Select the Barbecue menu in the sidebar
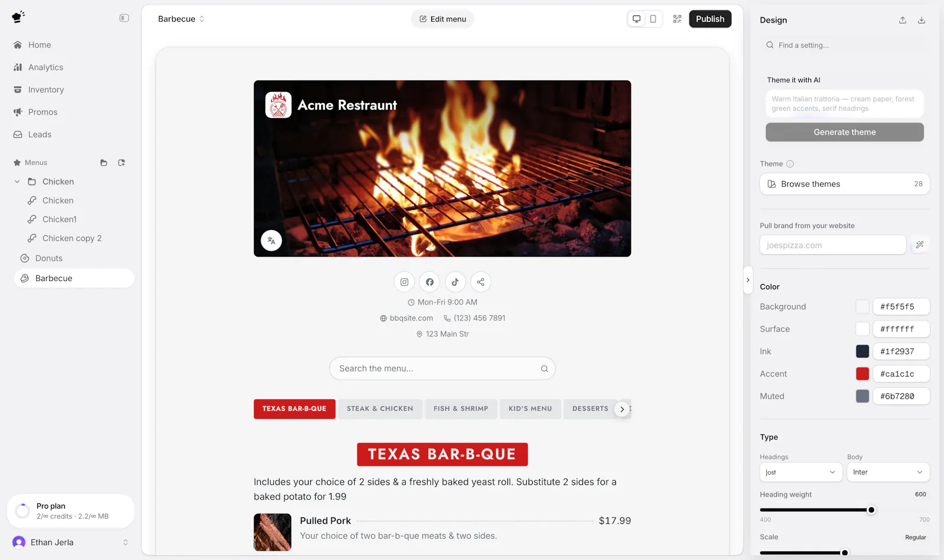Viewport: 944px width, 560px height. click(74, 278)
